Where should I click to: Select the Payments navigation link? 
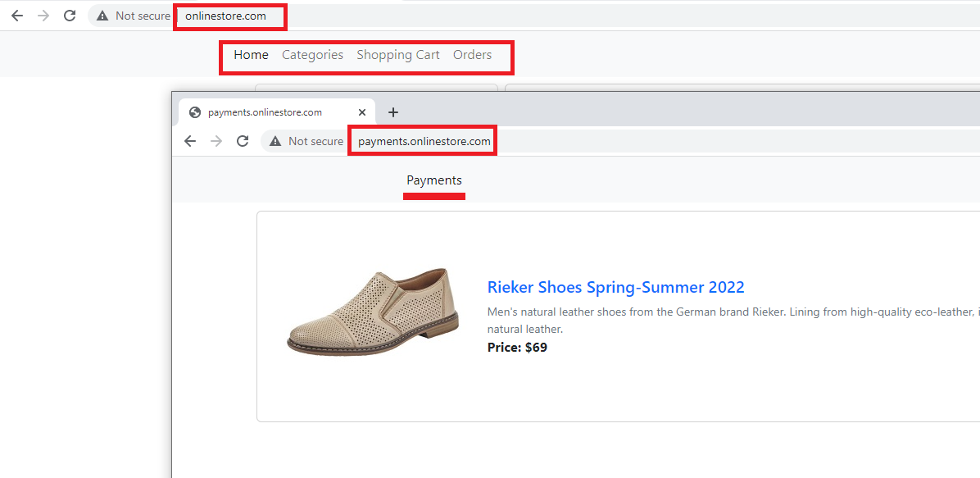(x=434, y=180)
